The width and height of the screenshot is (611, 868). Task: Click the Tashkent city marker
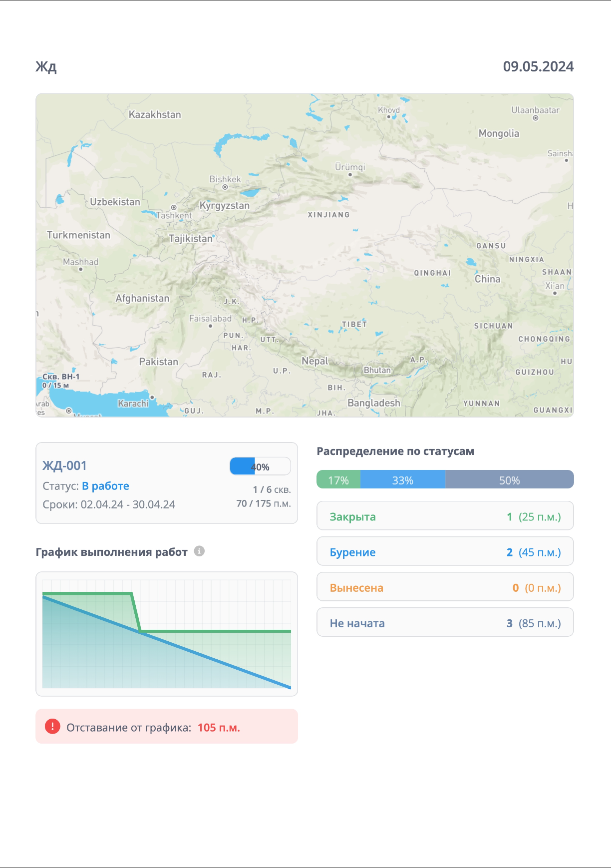tap(174, 207)
